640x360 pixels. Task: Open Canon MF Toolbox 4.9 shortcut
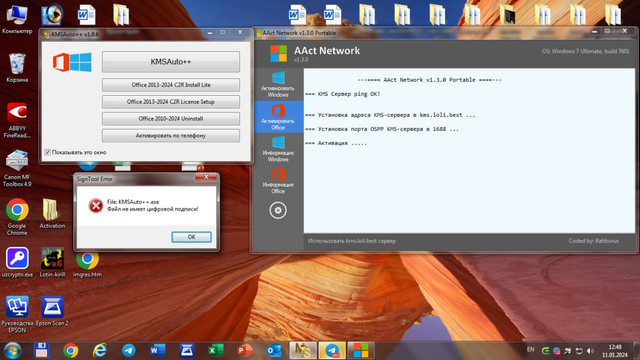pos(17,168)
